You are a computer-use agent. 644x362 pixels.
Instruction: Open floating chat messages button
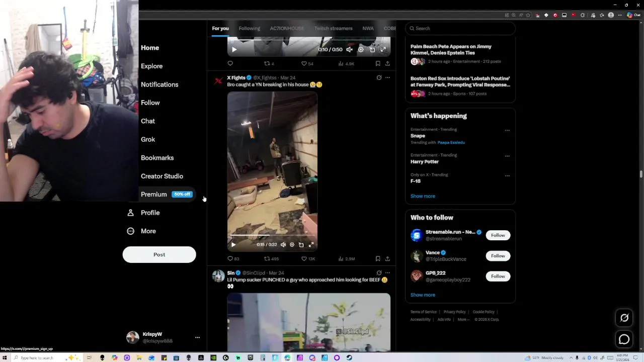click(624, 339)
